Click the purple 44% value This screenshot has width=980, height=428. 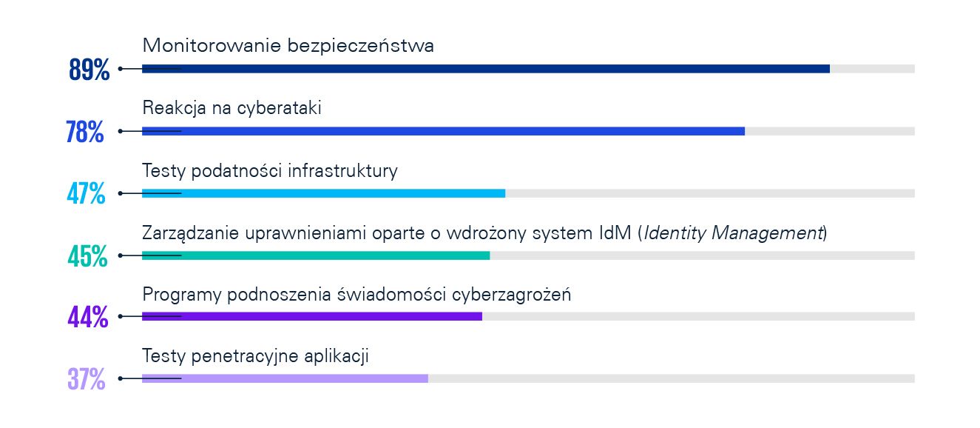click(x=87, y=318)
